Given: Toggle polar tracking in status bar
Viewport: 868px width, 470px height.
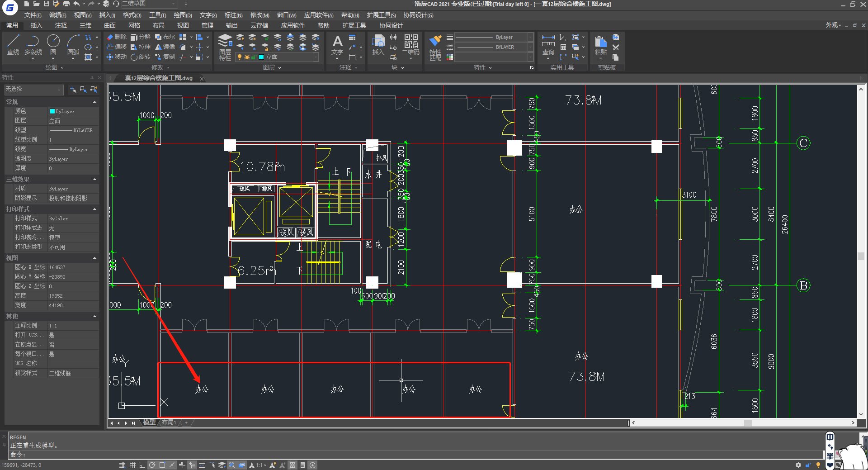Looking at the screenshot, I should click(x=152, y=465).
